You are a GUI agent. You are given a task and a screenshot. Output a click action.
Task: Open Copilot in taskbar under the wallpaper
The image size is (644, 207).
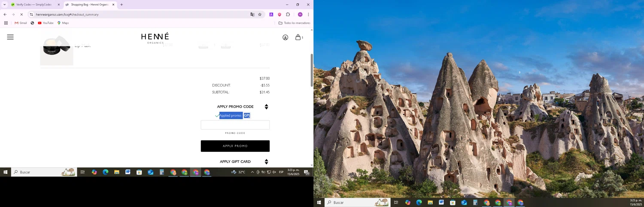pos(407,203)
